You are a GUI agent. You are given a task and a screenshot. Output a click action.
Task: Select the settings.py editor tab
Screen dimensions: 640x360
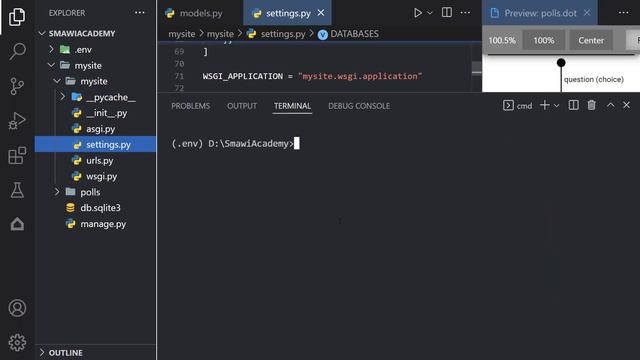pos(287,13)
